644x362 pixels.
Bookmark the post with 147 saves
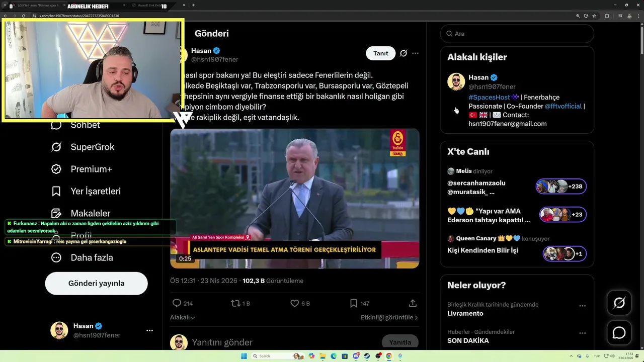354,303
